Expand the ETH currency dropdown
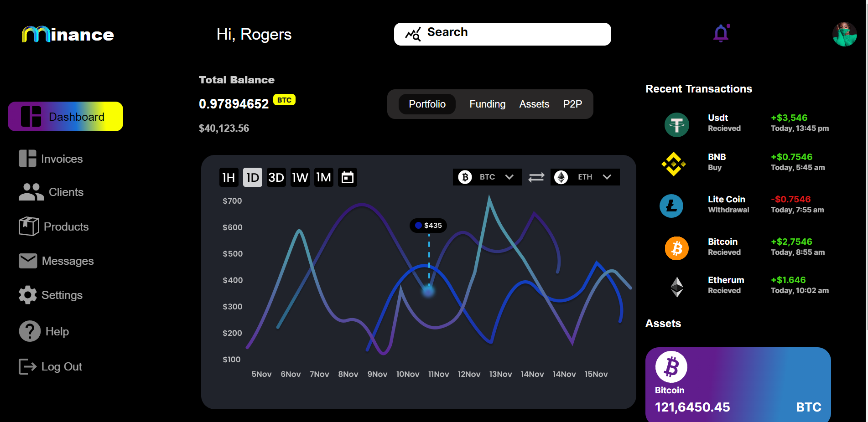Viewport: 868px width, 422px height. [x=585, y=177]
